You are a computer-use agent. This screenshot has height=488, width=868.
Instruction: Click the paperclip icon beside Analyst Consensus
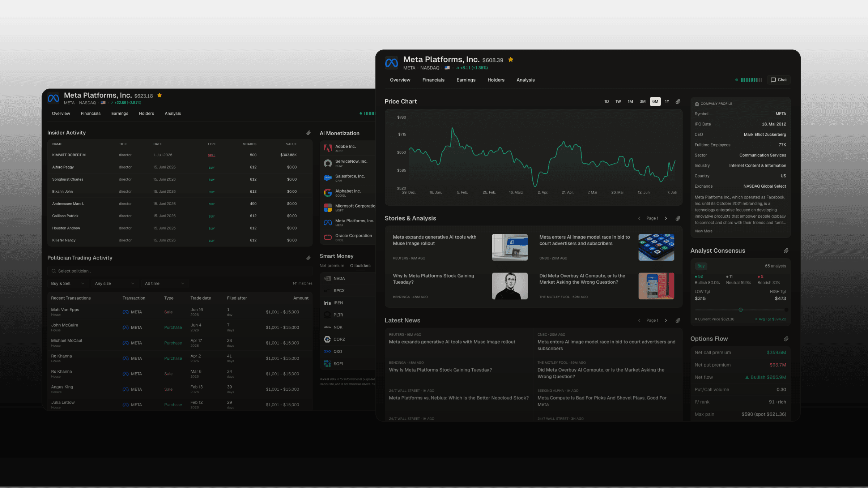786,251
